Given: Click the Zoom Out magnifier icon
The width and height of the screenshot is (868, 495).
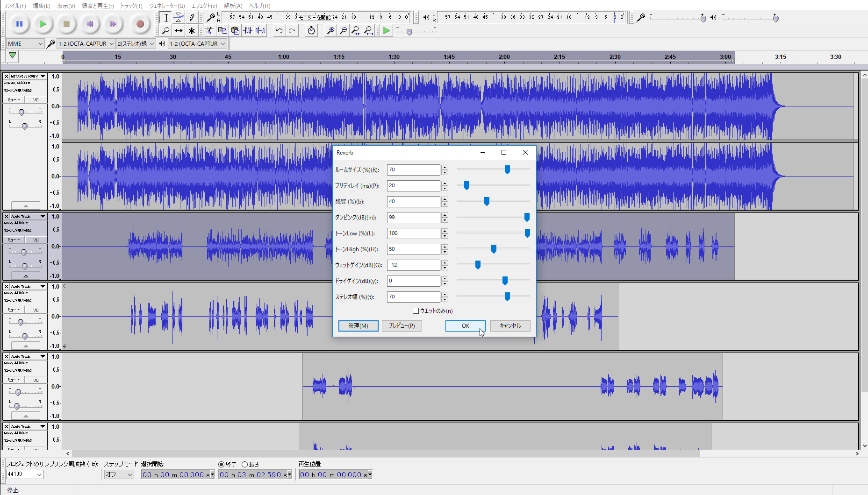Looking at the screenshot, I should [343, 31].
